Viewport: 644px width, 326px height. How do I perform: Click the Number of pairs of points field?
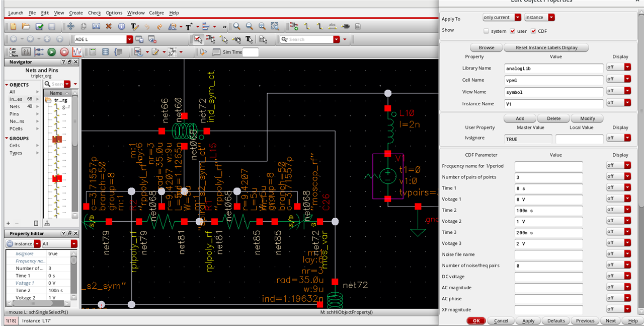[548, 177]
